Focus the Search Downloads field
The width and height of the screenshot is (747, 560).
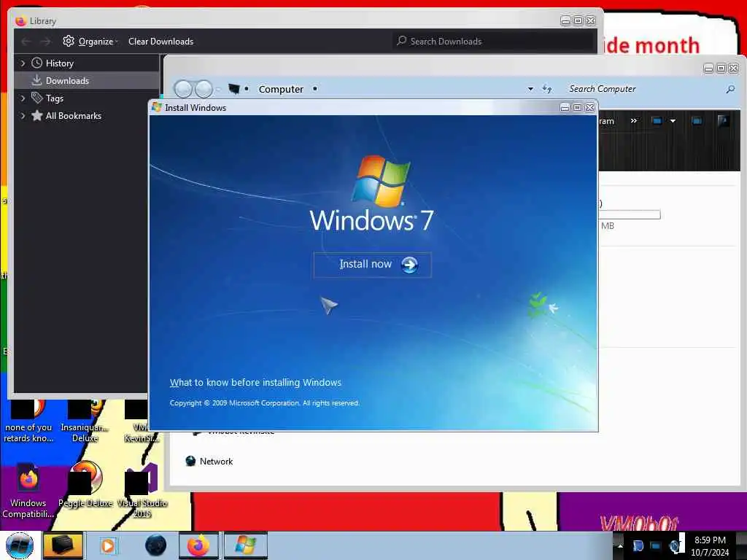493,42
